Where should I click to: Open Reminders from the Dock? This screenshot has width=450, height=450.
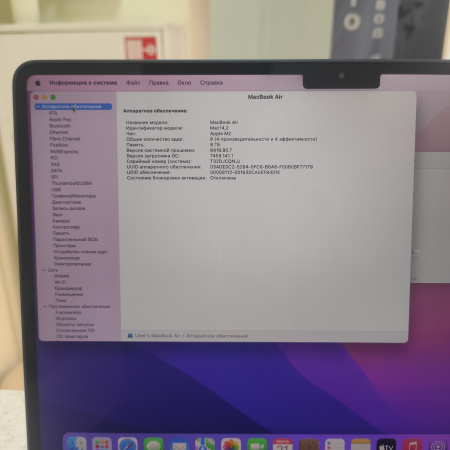pyautogui.click(x=335, y=444)
